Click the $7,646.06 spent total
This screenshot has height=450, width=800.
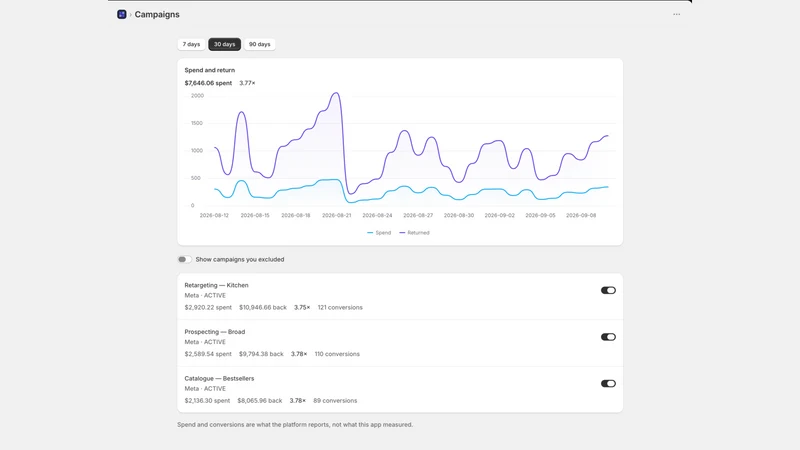[208, 83]
